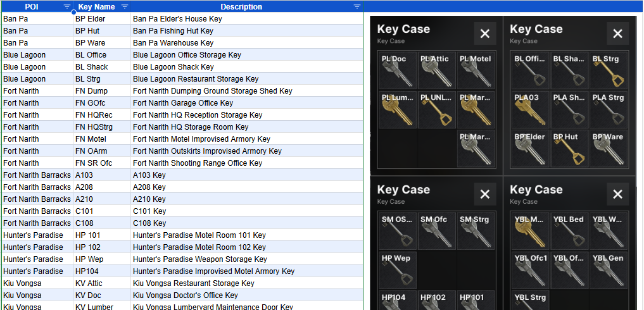Select the 'KV Attic' key name cell
Image resolution: width=644 pixels, height=310 pixels.
point(103,283)
